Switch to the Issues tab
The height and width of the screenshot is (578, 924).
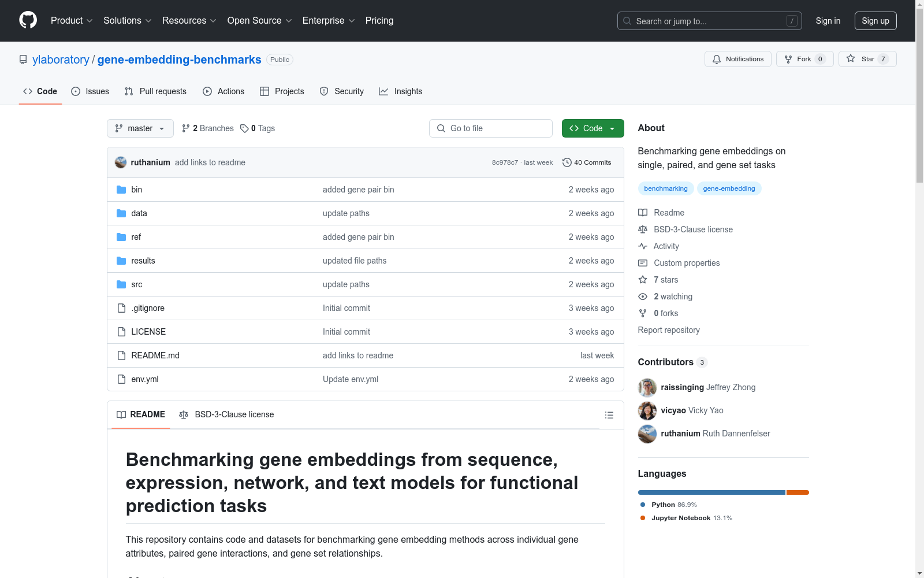click(x=90, y=91)
